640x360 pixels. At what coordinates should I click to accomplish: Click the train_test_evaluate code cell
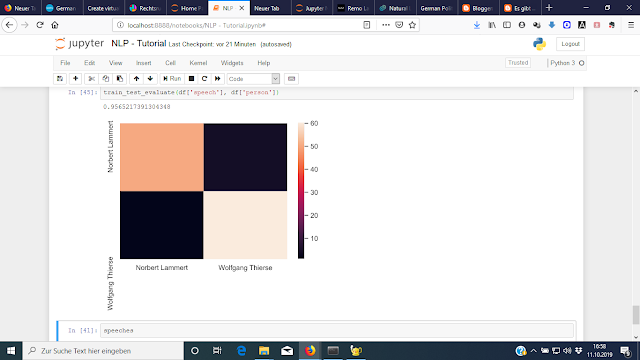coord(337,93)
